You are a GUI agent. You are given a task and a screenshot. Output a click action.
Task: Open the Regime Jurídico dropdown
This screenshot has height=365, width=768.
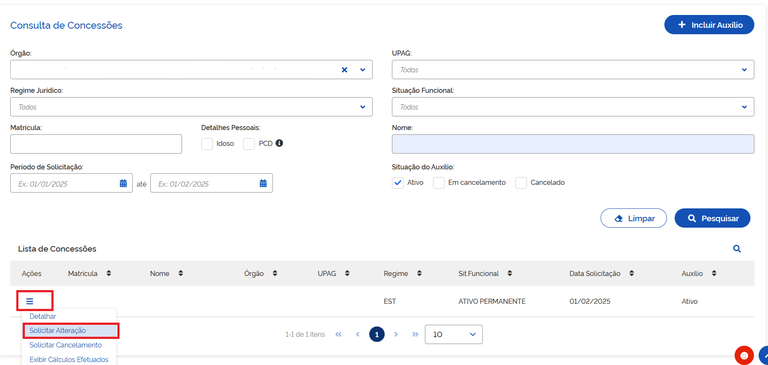(191, 107)
